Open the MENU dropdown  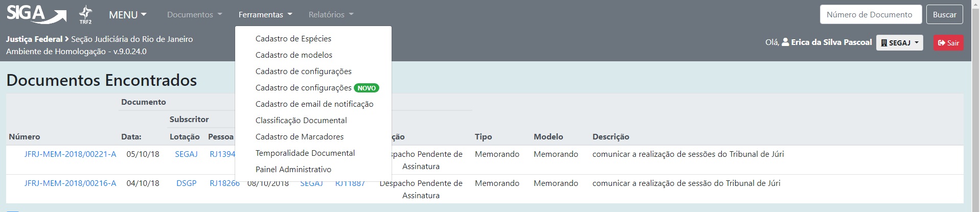point(127,15)
